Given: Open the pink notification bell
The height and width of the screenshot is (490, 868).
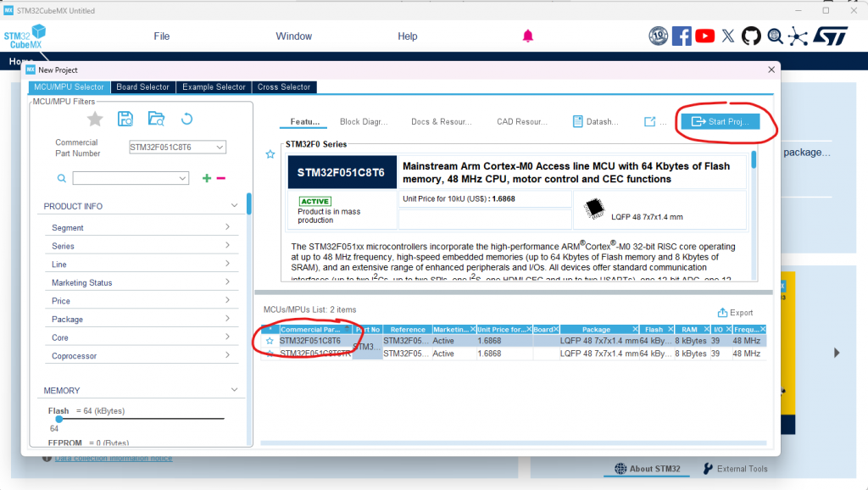Looking at the screenshot, I should [528, 36].
